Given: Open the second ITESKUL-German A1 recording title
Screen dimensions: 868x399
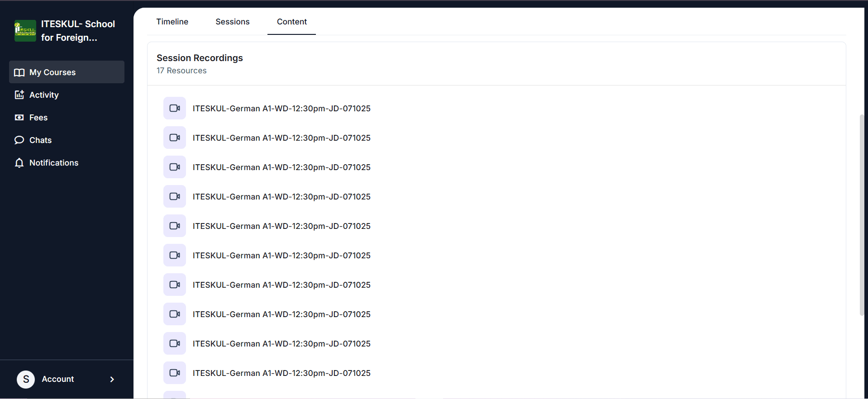Looking at the screenshot, I should (x=281, y=138).
